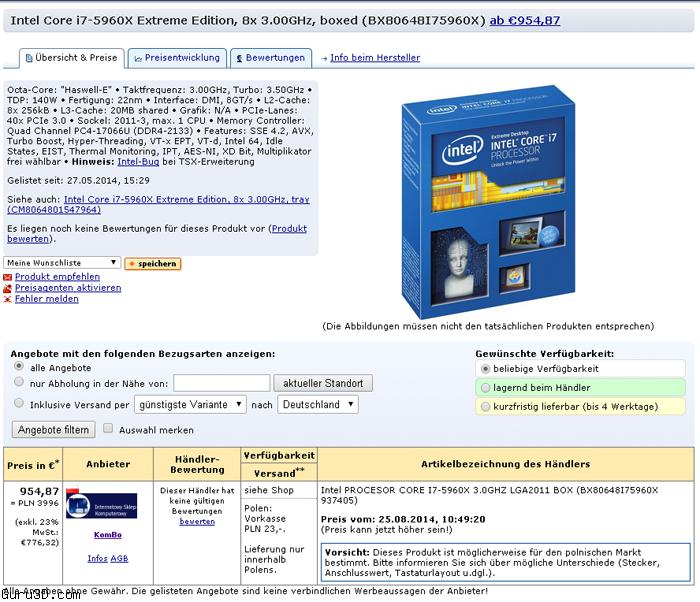Choose 'beliebige Verfügbarkeit' availability option
Image resolution: width=700 pixels, height=602 pixels.
(485, 369)
